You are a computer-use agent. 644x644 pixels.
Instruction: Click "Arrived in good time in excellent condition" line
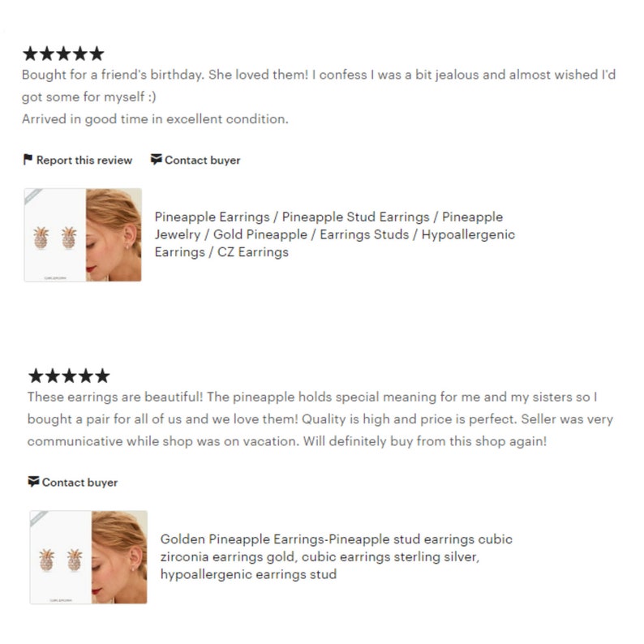coord(155,119)
